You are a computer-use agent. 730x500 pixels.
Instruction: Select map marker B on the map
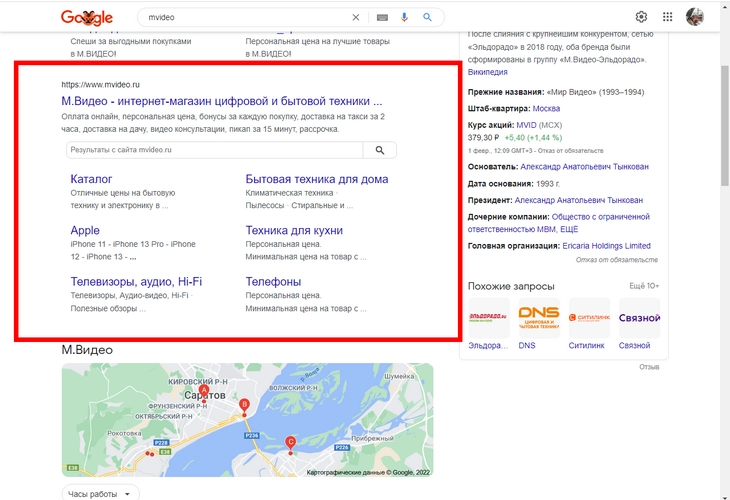click(244, 405)
